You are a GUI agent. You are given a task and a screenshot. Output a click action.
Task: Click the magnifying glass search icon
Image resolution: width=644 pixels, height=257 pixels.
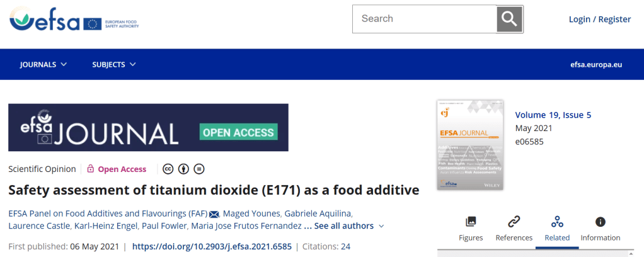pyautogui.click(x=509, y=19)
